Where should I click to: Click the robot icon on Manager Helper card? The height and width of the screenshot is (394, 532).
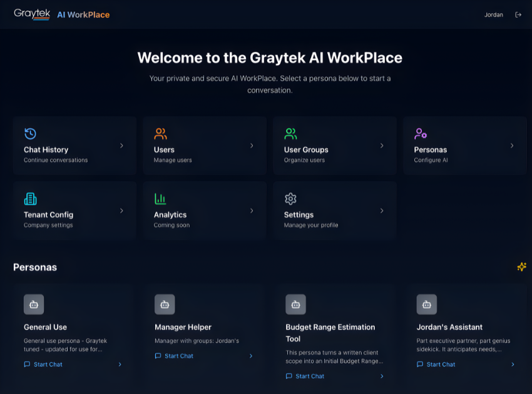(x=165, y=305)
